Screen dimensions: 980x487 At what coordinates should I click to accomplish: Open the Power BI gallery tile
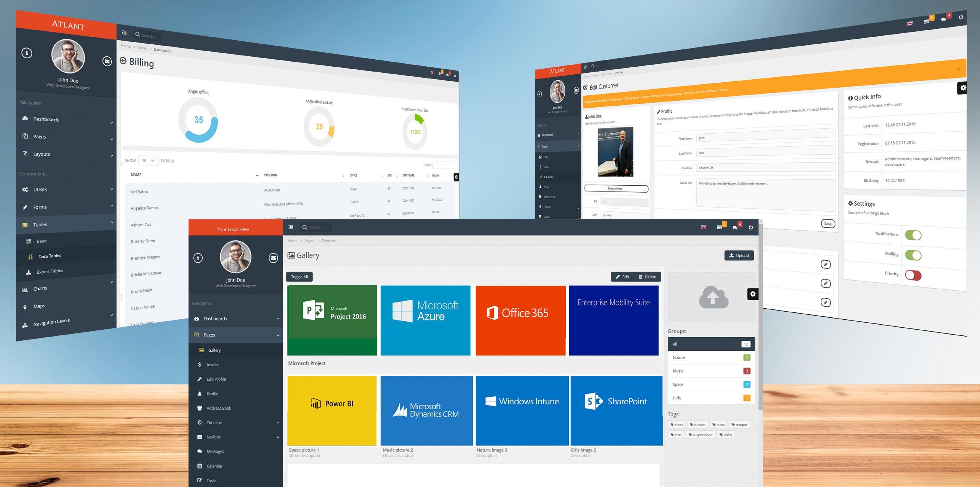tap(332, 410)
